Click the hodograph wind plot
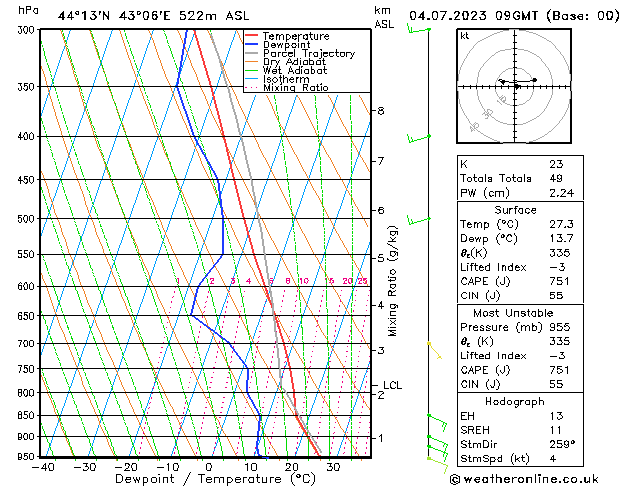 click(x=514, y=86)
